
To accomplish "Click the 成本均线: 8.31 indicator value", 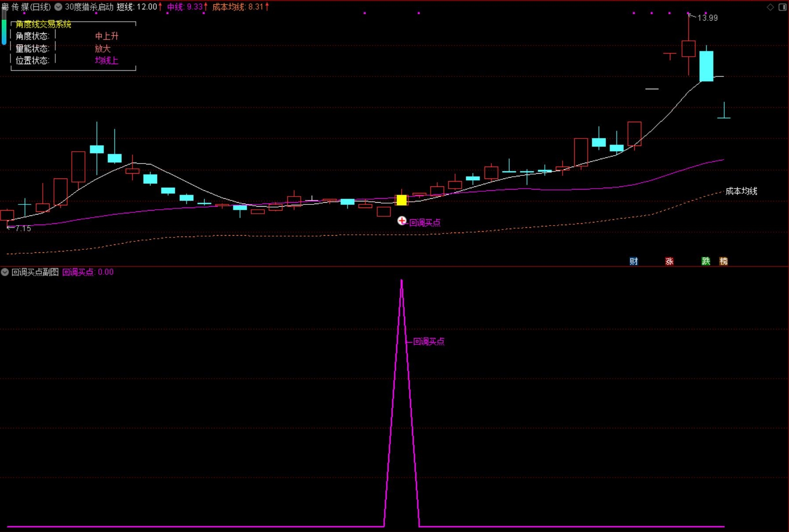I will click(241, 7).
